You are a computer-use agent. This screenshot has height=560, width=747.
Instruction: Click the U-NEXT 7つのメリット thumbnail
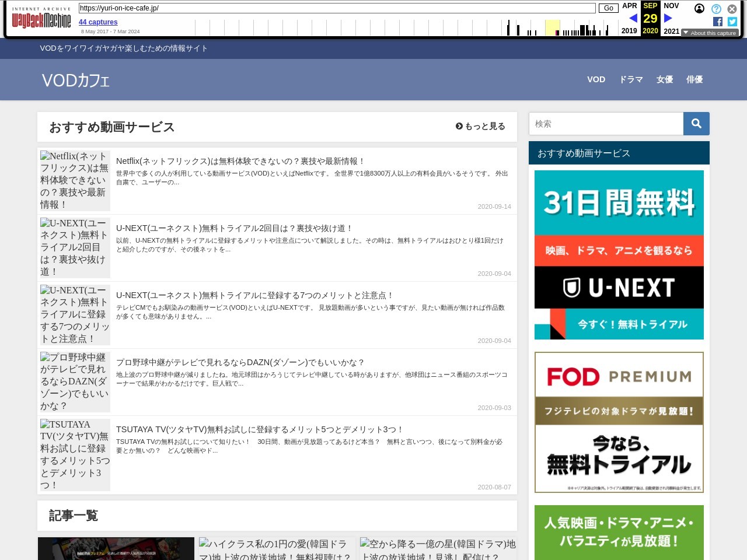click(x=75, y=314)
